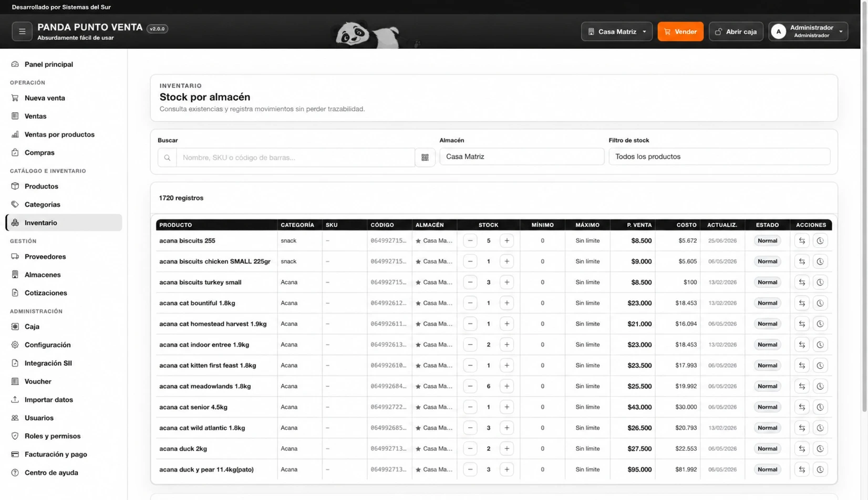Increase stock for acana duck 2kg
The image size is (868, 500).
tap(507, 449)
